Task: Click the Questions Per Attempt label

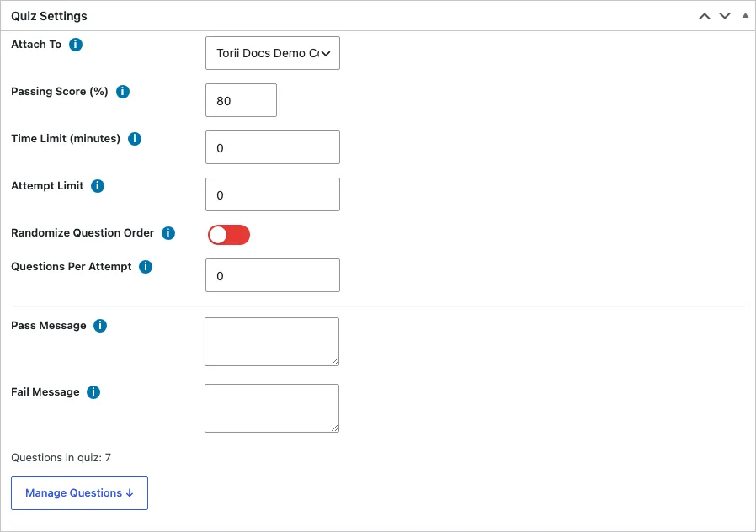Action: pyautogui.click(x=72, y=267)
